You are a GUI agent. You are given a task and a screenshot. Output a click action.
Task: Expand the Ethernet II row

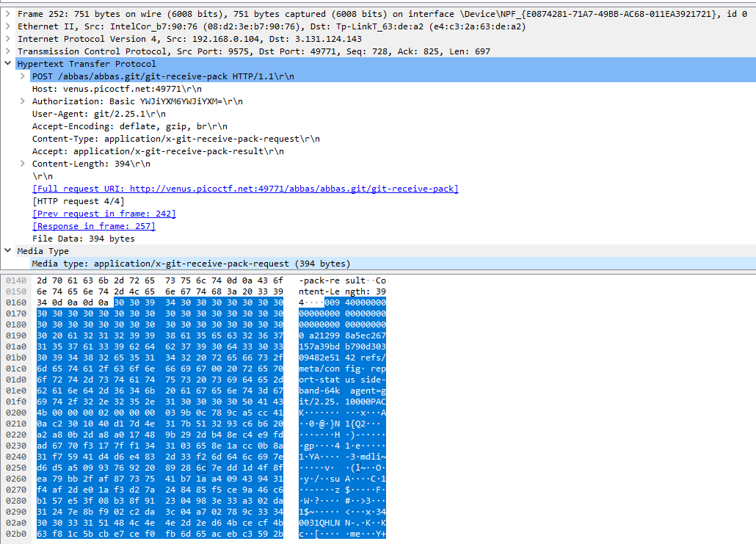pyautogui.click(x=8, y=26)
